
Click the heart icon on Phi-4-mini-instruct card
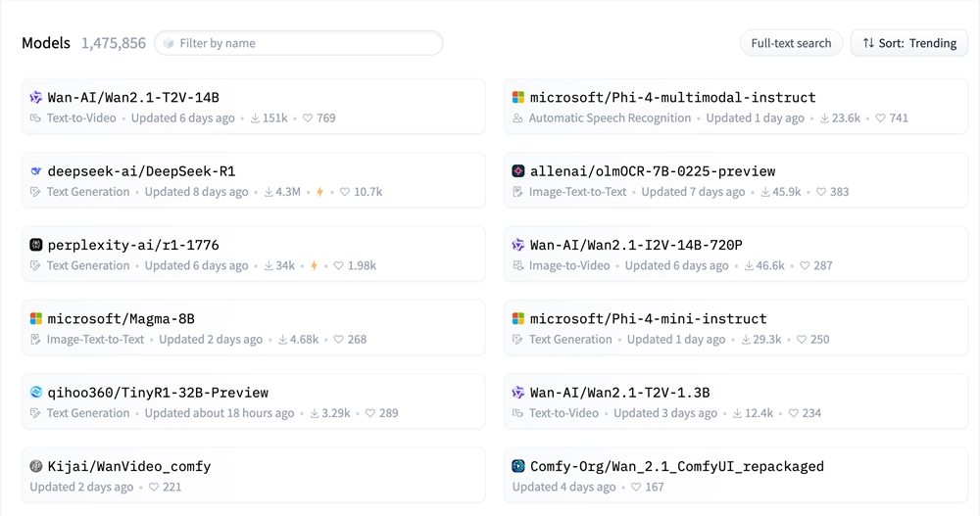802,339
